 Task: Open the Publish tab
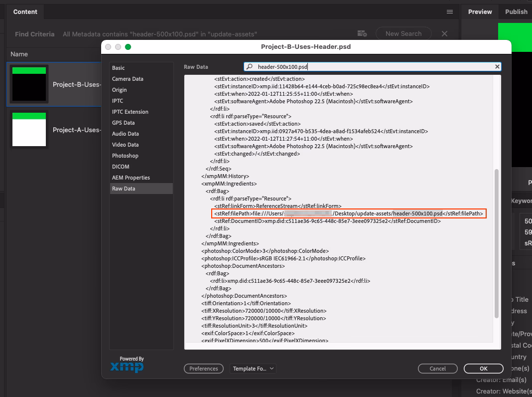click(516, 11)
